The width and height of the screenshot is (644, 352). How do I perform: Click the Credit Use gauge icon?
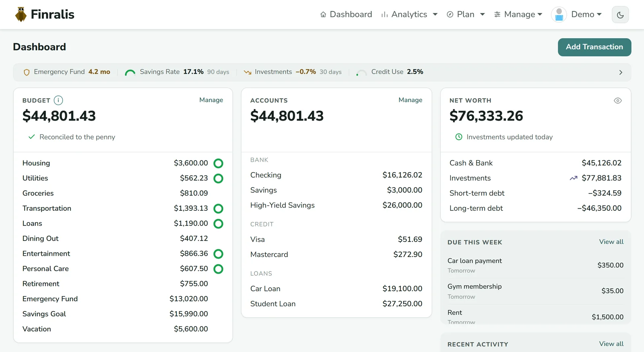point(361,72)
